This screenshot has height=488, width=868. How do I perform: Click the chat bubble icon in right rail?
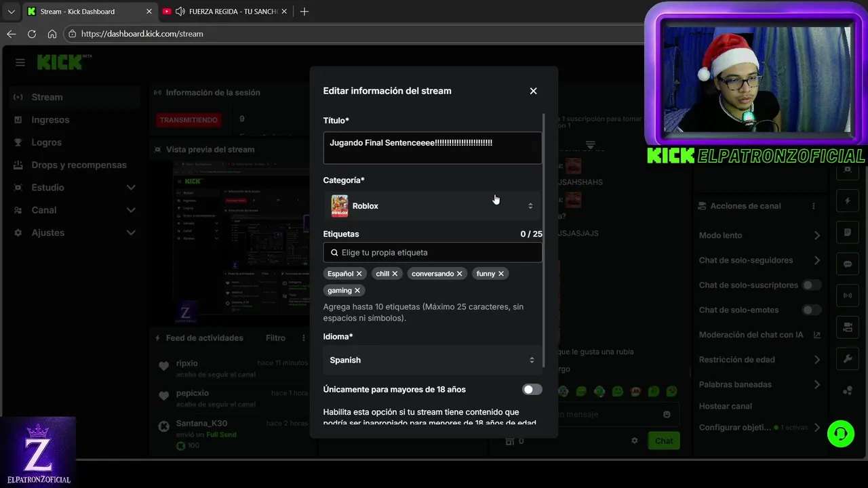coord(848,264)
